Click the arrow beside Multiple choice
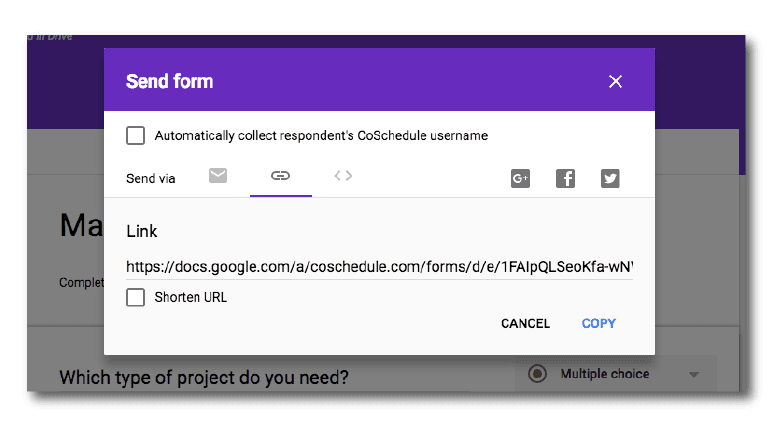 point(694,375)
